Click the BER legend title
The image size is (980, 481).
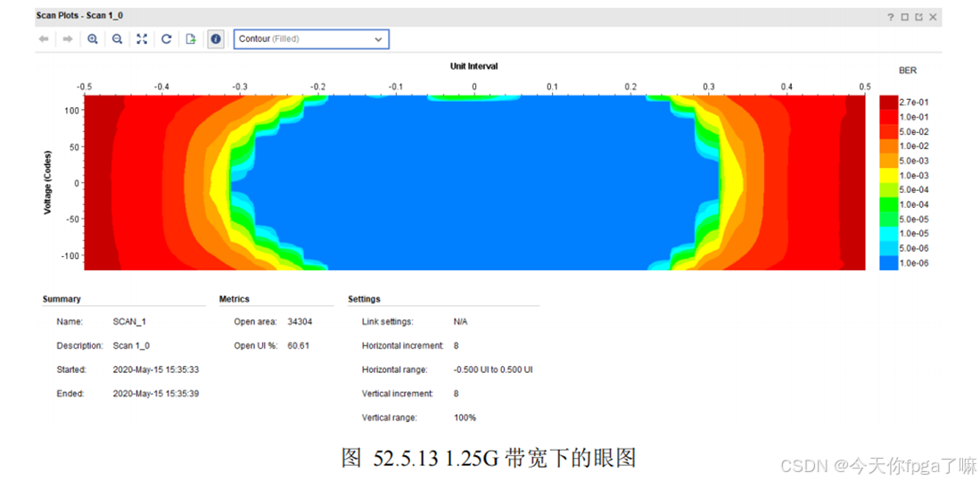[x=908, y=71]
